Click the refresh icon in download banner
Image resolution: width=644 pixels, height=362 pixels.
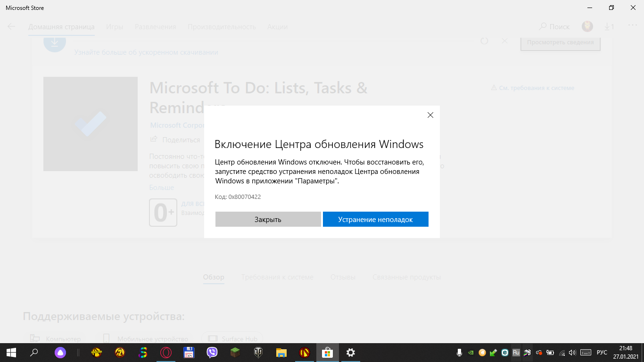tap(484, 41)
